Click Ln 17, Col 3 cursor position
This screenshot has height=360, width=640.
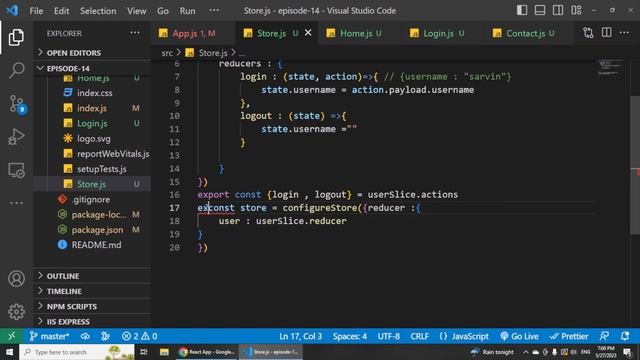(300, 336)
